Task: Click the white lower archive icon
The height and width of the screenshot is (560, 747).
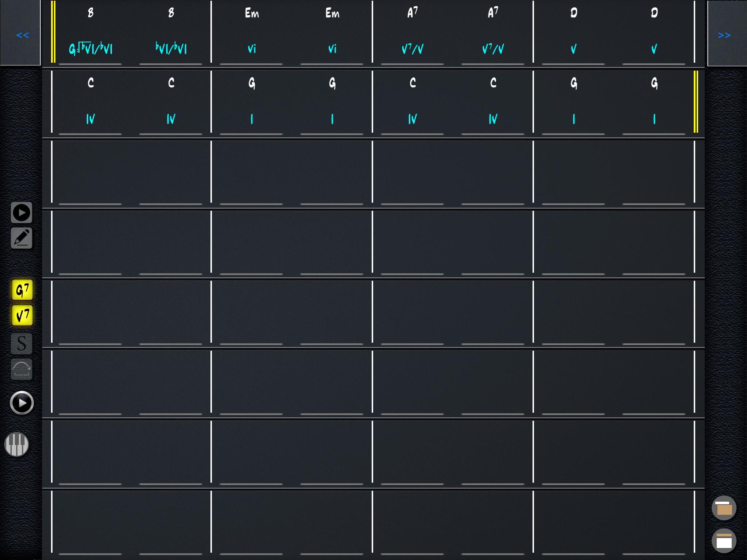Action: click(x=724, y=541)
